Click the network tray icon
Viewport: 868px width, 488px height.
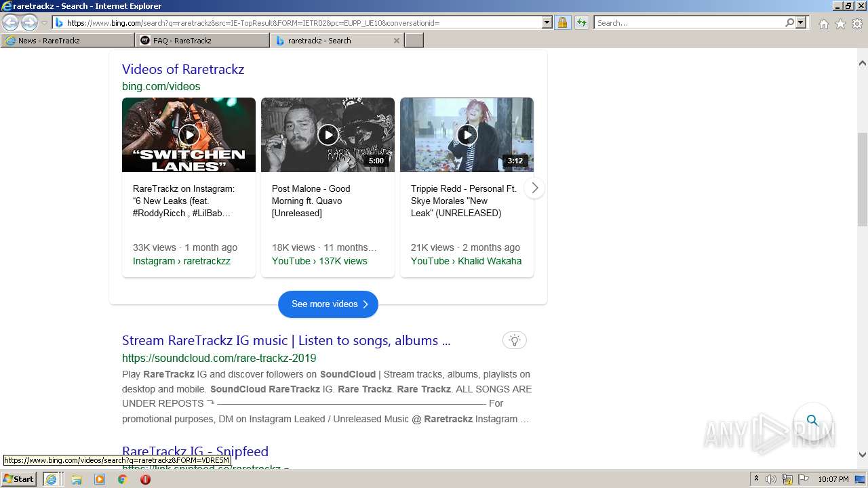pyautogui.click(x=787, y=479)
